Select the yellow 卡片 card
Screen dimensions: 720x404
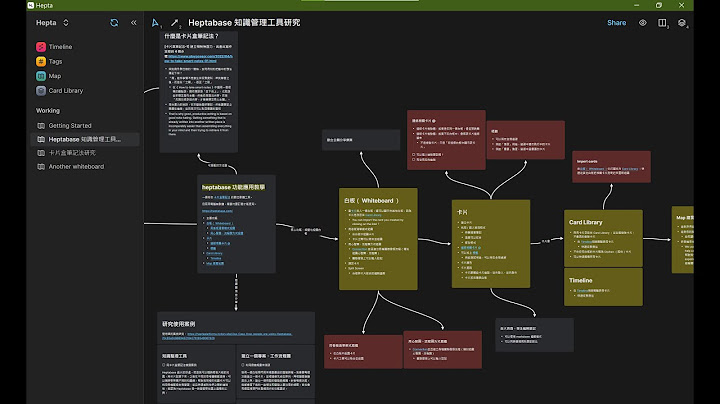click(x=490, y=243)
